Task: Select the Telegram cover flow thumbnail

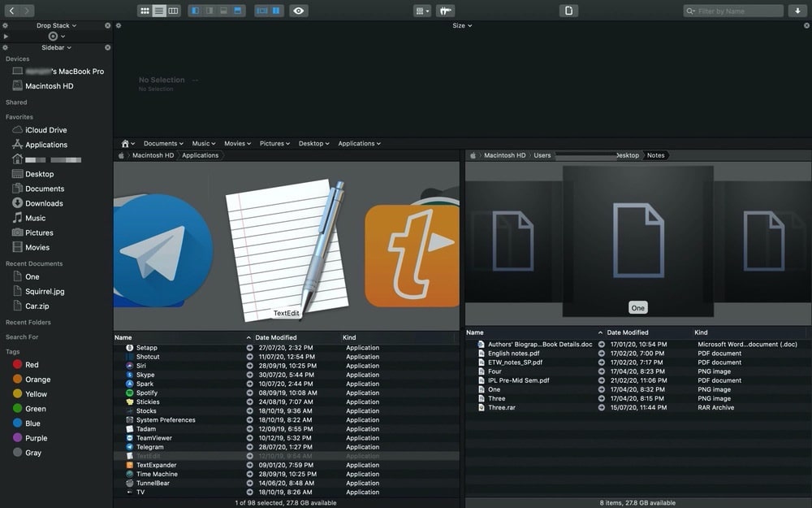Action: pyautogui.click(x=162, y=250)
